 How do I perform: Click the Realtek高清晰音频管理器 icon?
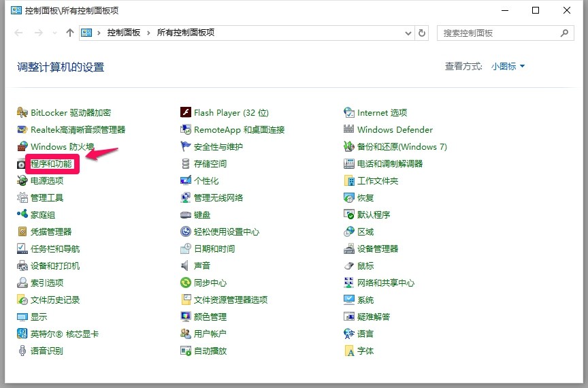coord(22,129)
